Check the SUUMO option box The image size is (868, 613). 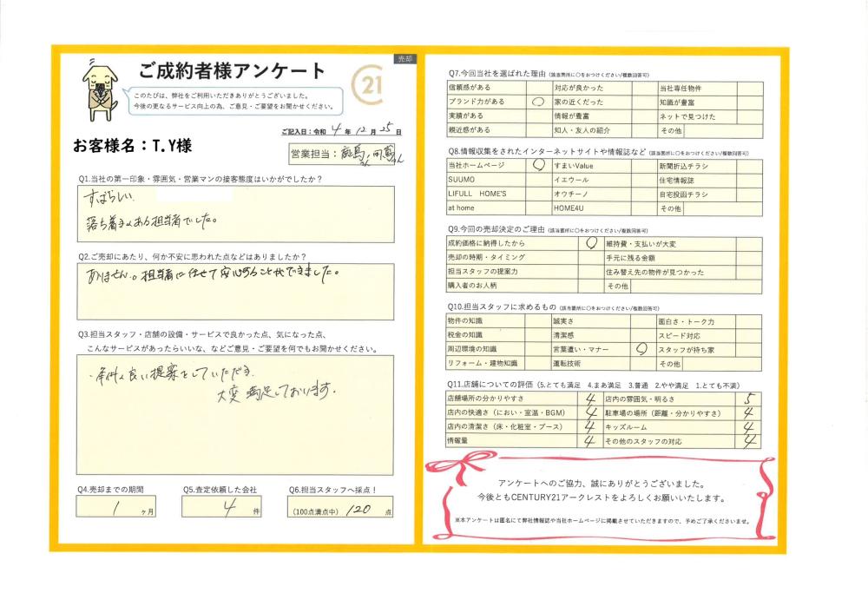coord(538,179)
